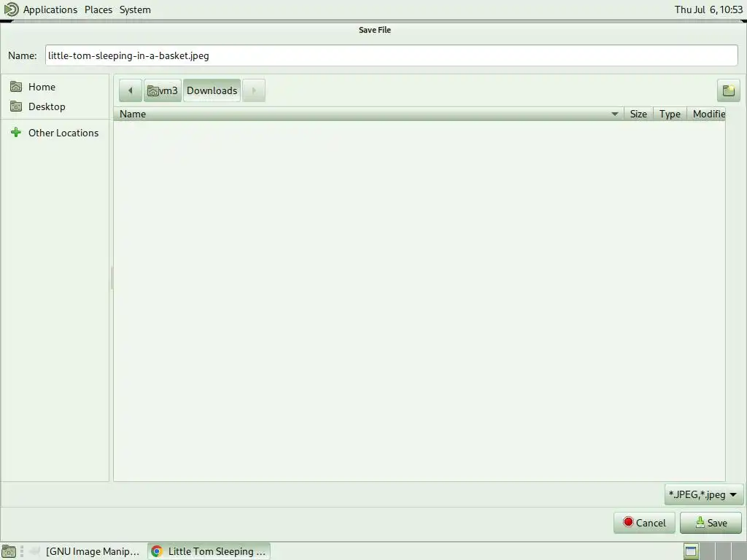The image size is (747, 560).
Task: Open the Applications menu
Action: point(50,9)
